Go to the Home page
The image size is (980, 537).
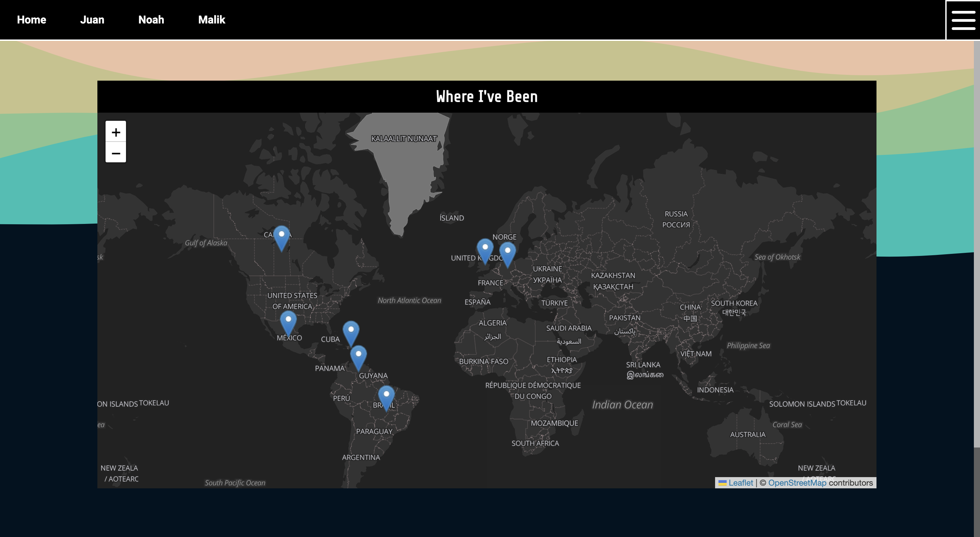(32, 20)
